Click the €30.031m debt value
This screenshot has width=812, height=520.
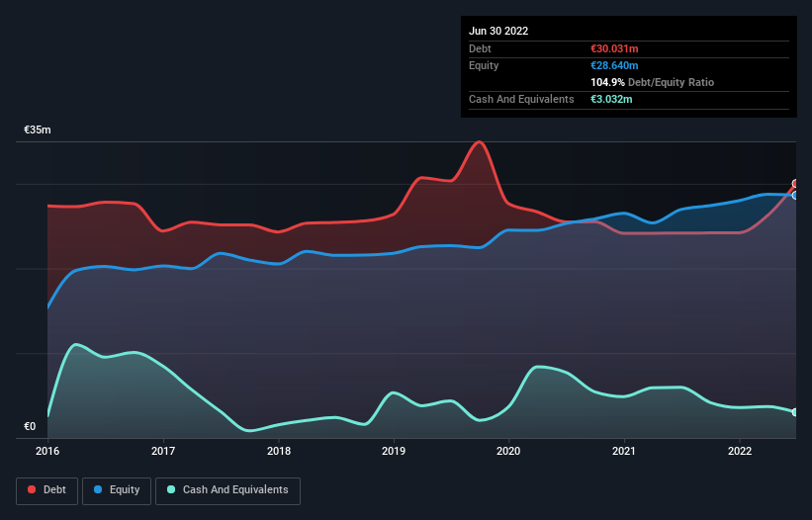614,48
